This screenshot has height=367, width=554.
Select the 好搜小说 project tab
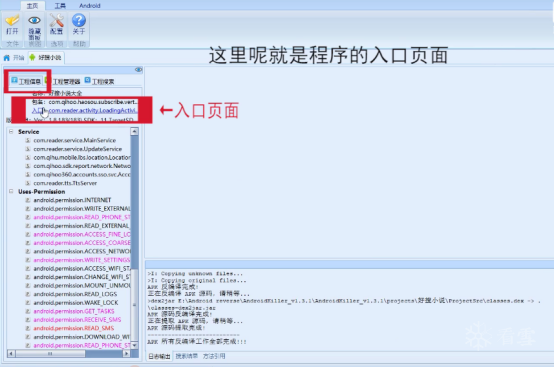46,58
